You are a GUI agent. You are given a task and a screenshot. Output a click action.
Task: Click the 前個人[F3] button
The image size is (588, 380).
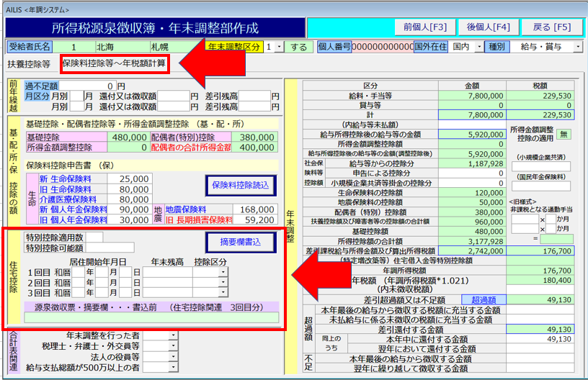425,27
